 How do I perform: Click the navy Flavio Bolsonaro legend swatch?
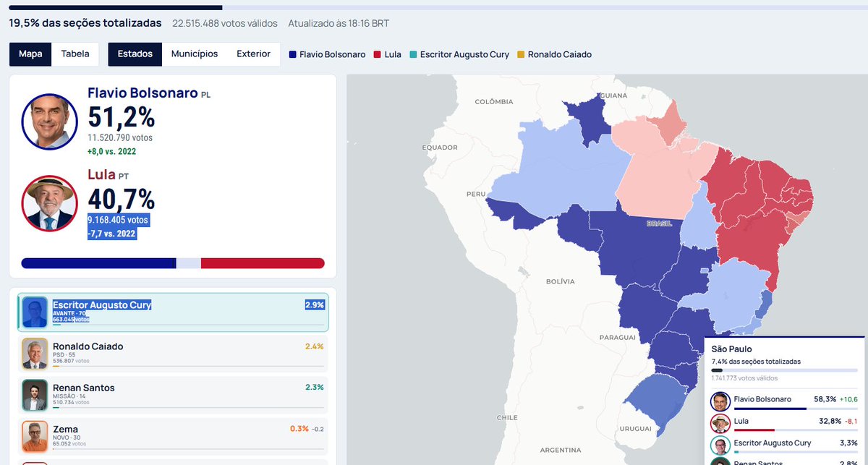292,55
